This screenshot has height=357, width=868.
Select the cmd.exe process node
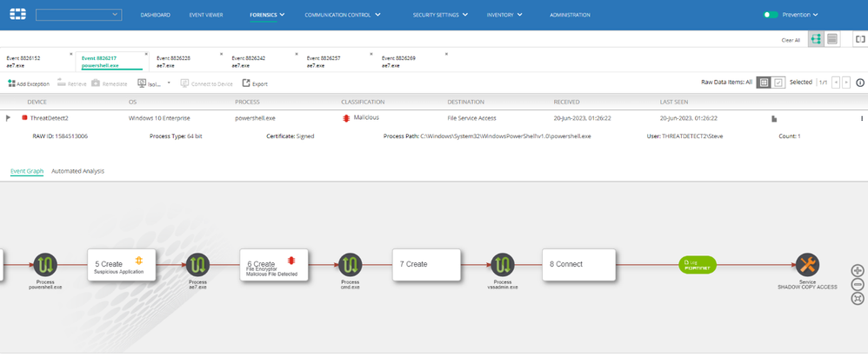point(350,265)
